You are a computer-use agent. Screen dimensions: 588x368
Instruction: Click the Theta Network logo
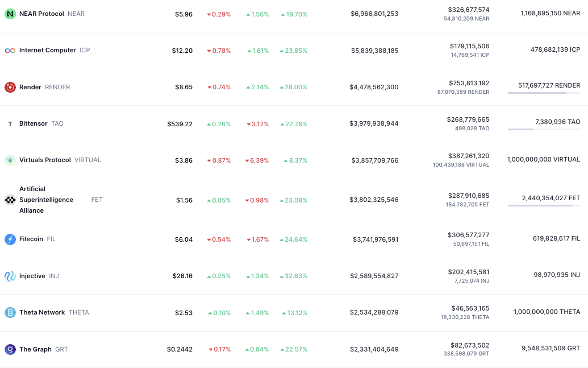(x=10, y=312)
